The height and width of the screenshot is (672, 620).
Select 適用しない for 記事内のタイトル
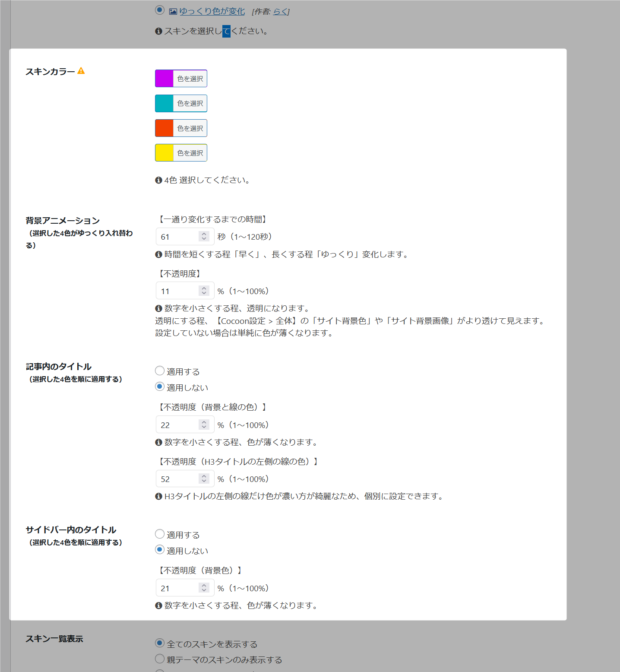160,387
